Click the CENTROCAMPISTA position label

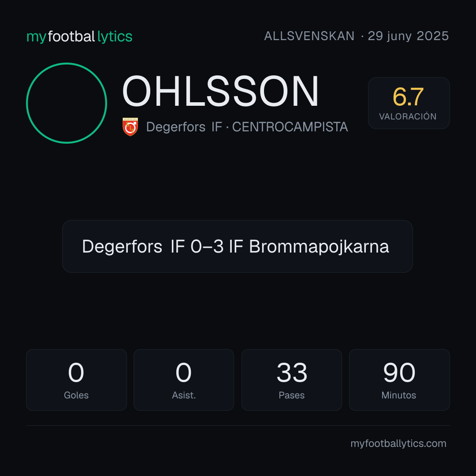[290, 127]
